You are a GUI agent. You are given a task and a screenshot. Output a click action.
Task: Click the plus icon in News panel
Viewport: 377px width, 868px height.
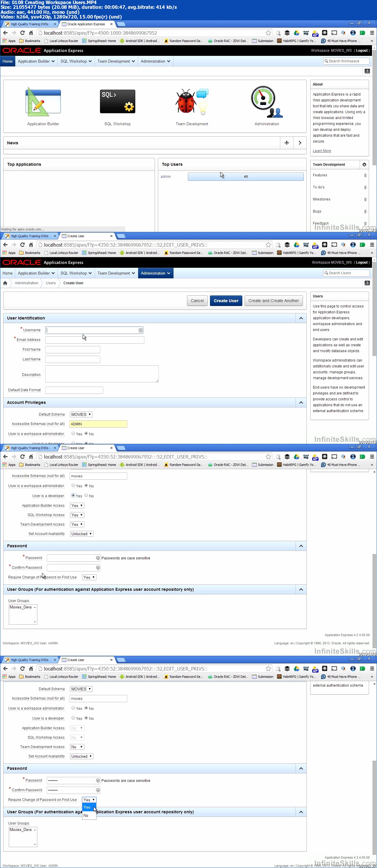(286, 143)
